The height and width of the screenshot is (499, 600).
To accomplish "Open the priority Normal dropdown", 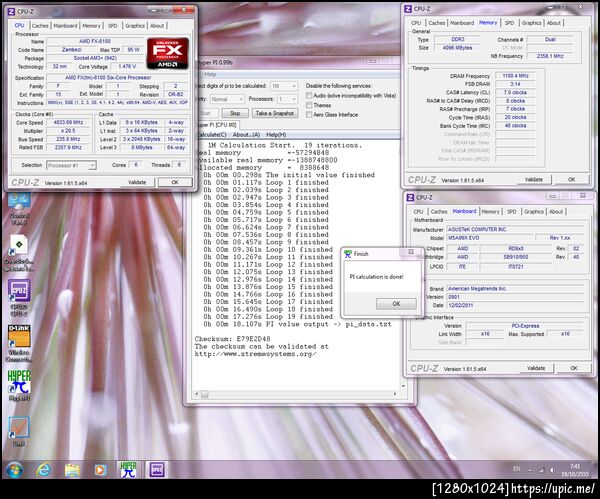I will [227, 99].
